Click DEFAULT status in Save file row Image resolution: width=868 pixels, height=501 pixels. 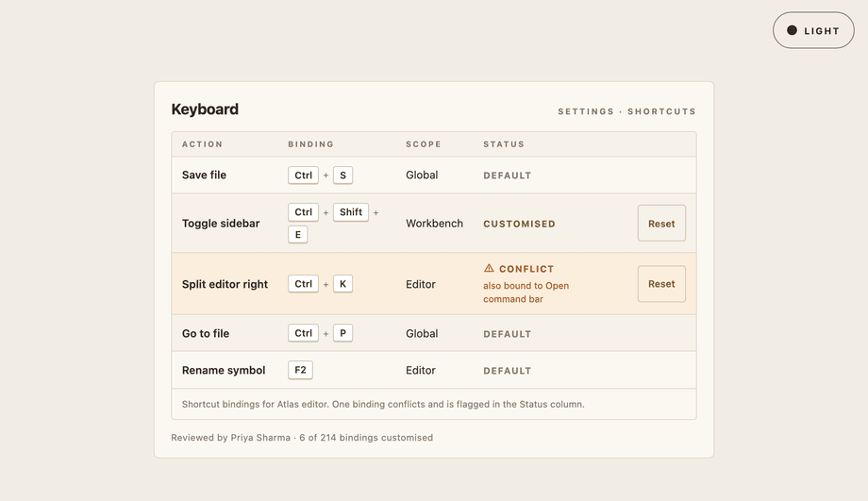[507, 175]
